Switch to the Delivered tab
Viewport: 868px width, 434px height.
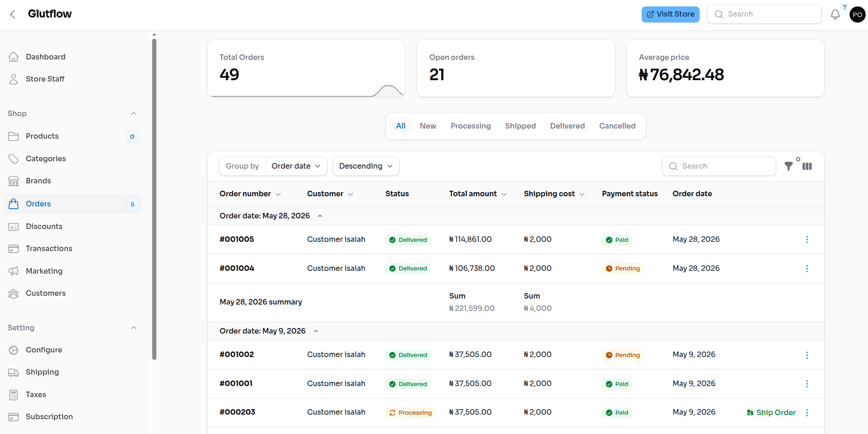(567, 126)
